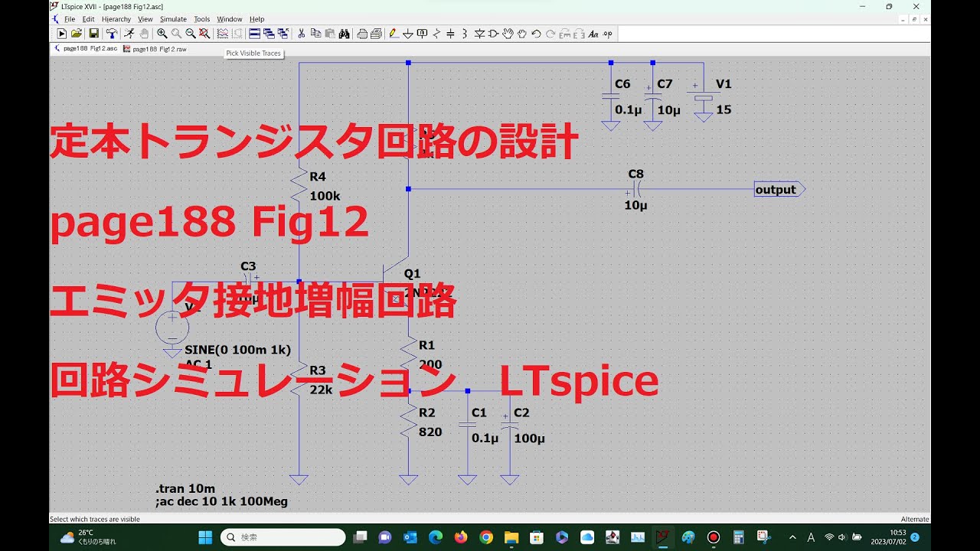Switch to the page188 Fig12.raw tab
The width and height of the screenshot is (980, 551).
[x=155, y=48]
